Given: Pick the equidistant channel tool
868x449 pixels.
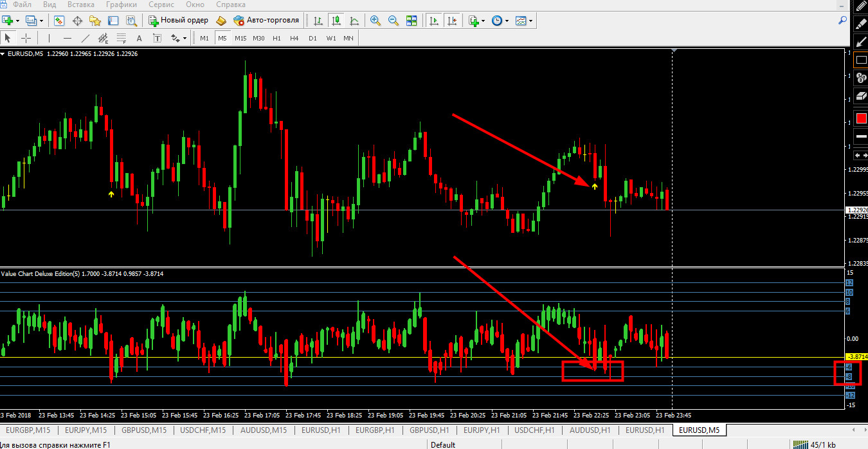Looking at the screenshot, I should click(x=102, y=38).
